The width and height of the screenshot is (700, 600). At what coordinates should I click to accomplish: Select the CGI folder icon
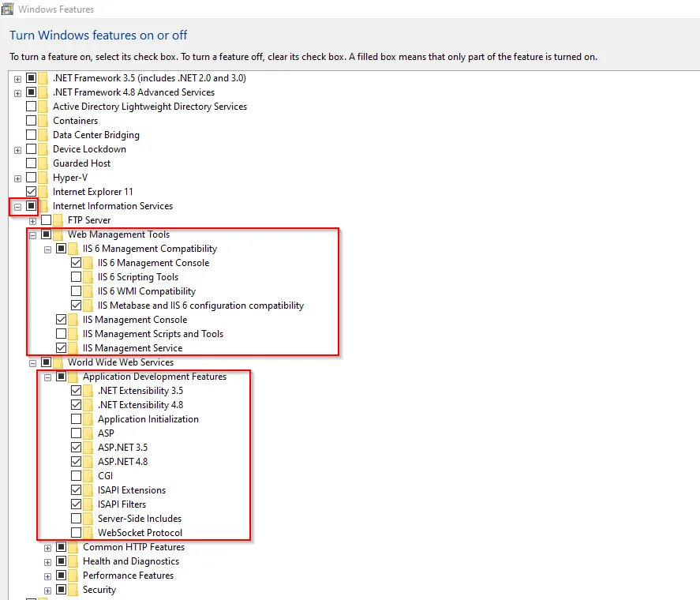(x=88, y=476)
